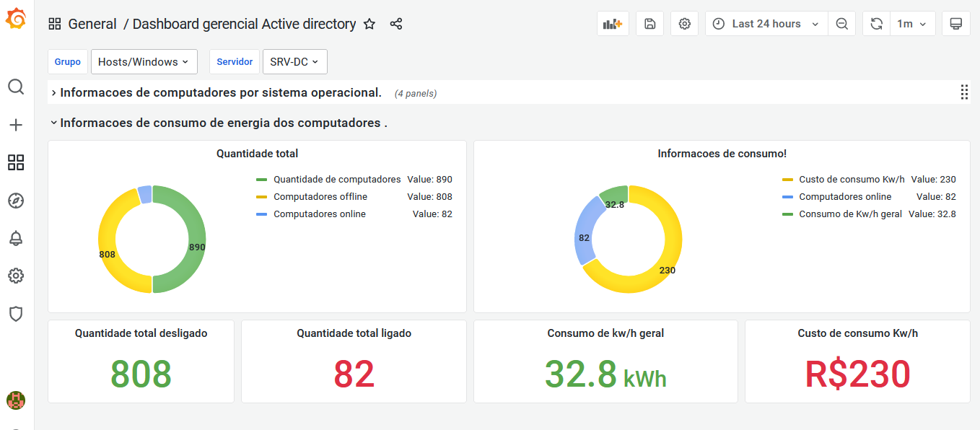Click the General breadcrumb link

[92, 24]
